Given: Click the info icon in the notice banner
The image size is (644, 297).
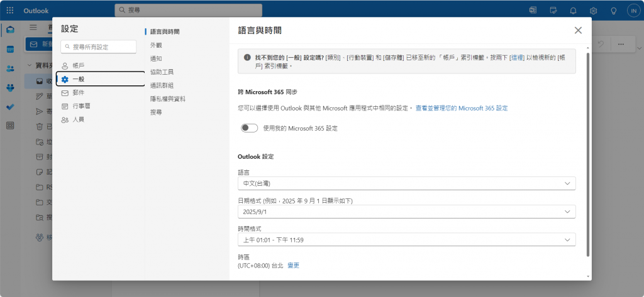Looking at the screenshot, I should (x=247, y=57).
